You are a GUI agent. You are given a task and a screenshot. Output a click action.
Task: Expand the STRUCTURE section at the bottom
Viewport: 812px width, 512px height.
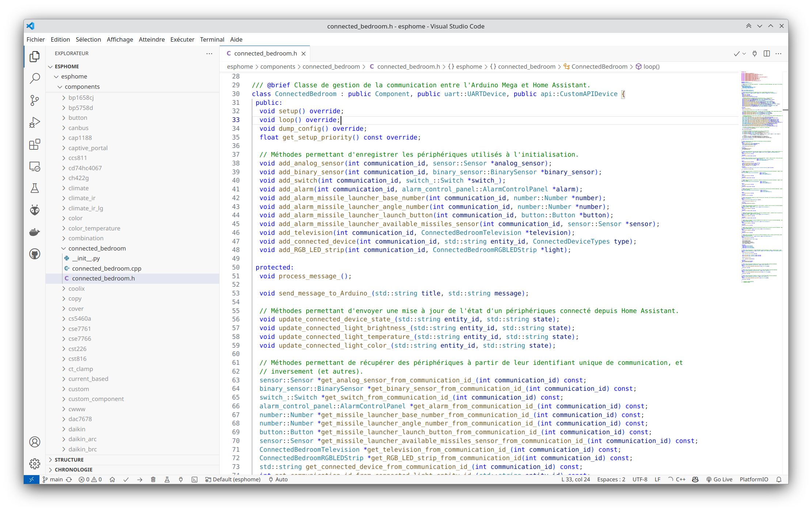tap(69, 459)
